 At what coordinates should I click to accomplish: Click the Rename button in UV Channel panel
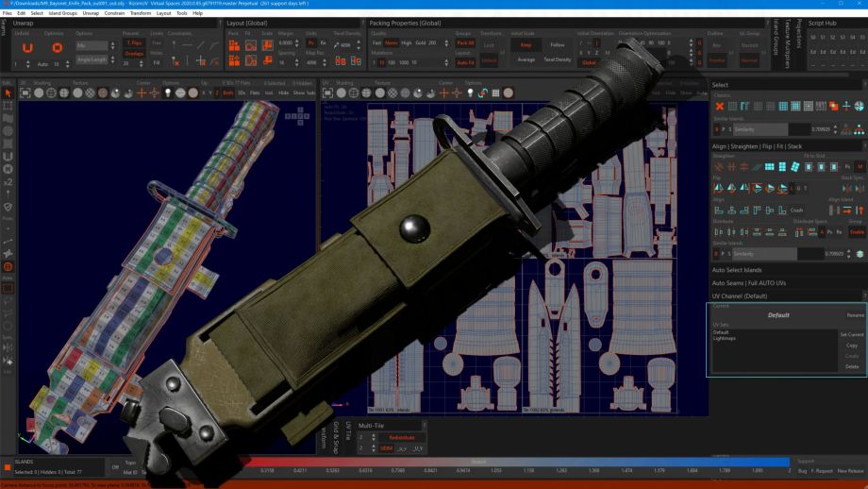(855, 314)
